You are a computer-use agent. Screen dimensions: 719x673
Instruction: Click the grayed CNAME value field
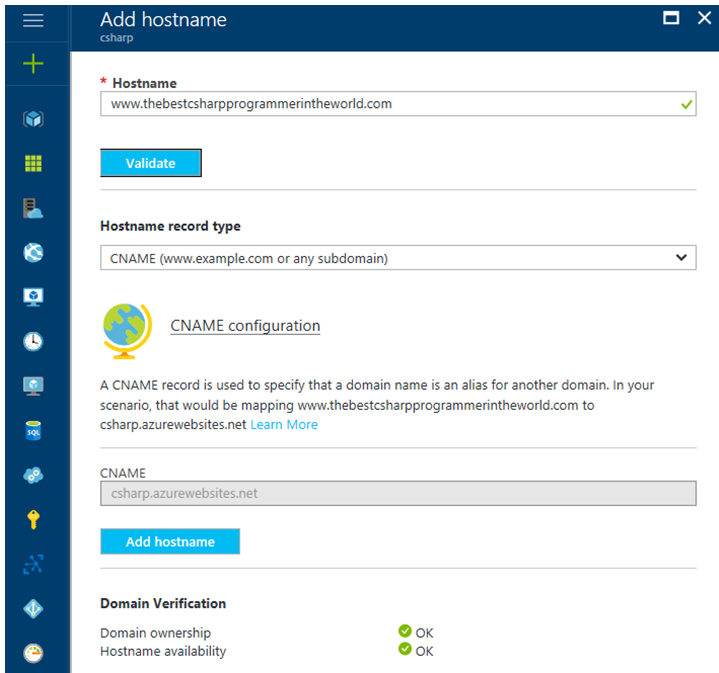coord(397,493)
